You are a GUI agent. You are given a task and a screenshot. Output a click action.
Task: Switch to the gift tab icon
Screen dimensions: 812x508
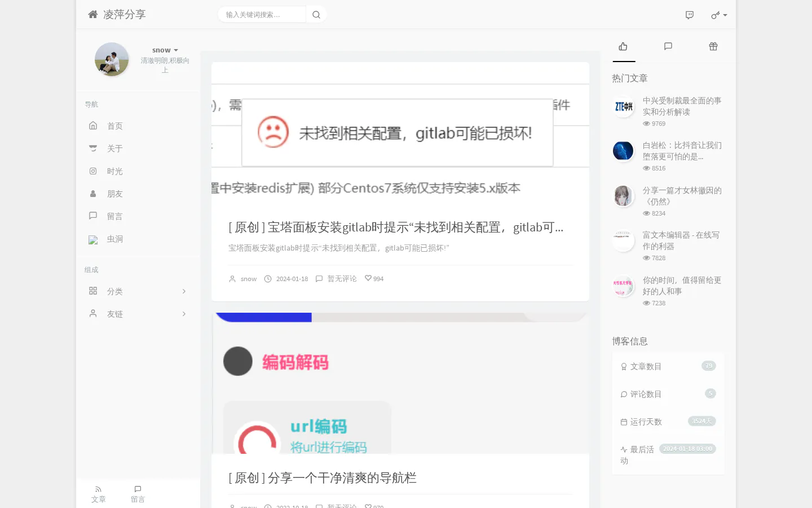pyautogui.click(x=713, y=46)
